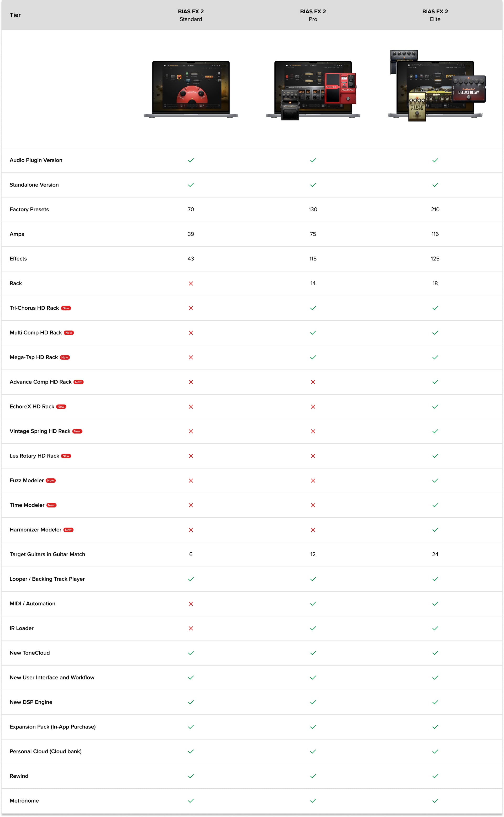Click the red X for Rack under Standard
Screen dimensions: 504x817
[x=191, y=283]
